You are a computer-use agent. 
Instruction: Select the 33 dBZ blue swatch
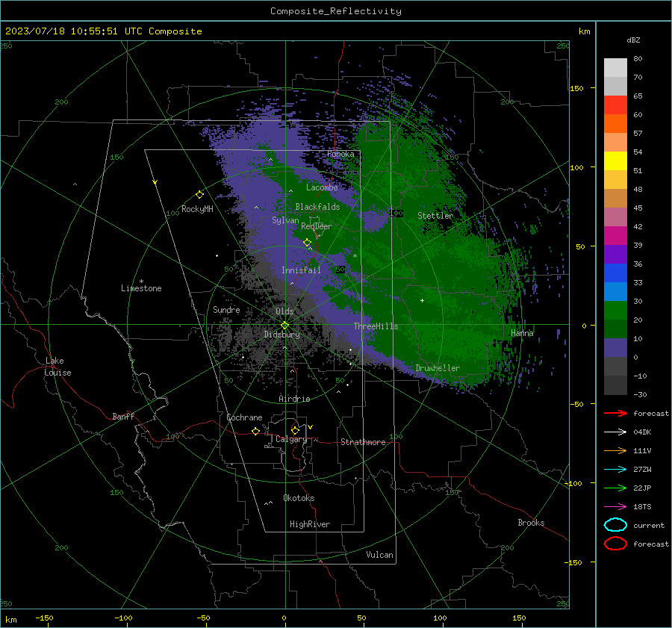tap(615, 291)
